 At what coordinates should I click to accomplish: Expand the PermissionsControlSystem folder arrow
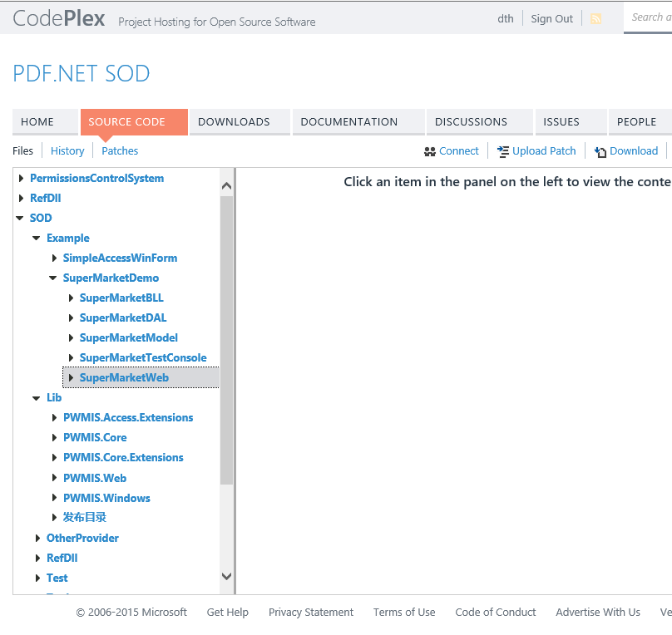pyautogui.click(x=21, y=178)
